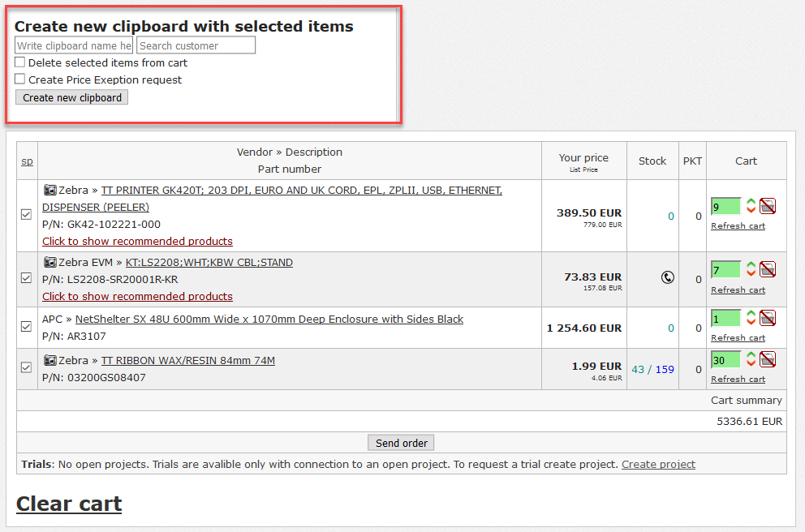Image resolution: width=805 pixels, height=532 pixels.
Task: Open photo icon for Zebra EVM item
Action: [50, 263]
